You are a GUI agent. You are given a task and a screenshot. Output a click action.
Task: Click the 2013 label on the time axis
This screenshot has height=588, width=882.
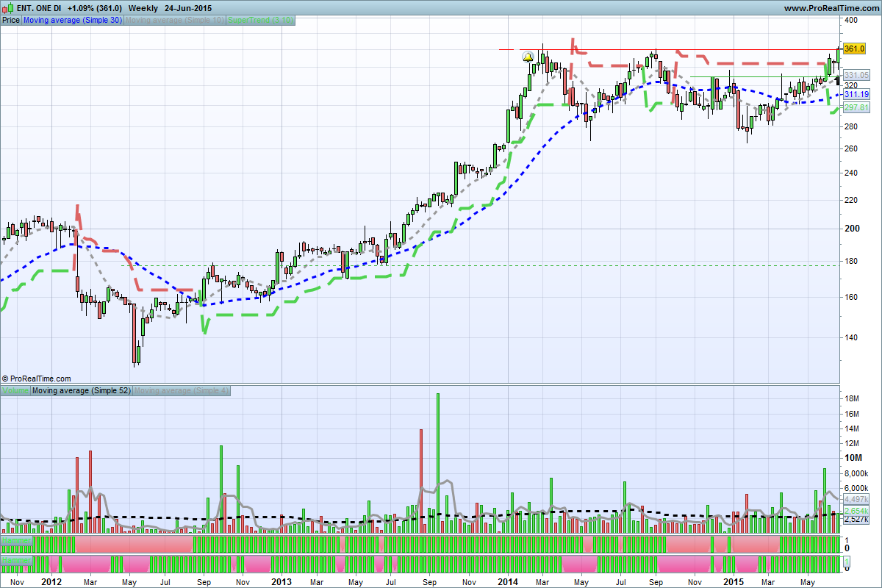click(x=282, y=581)
